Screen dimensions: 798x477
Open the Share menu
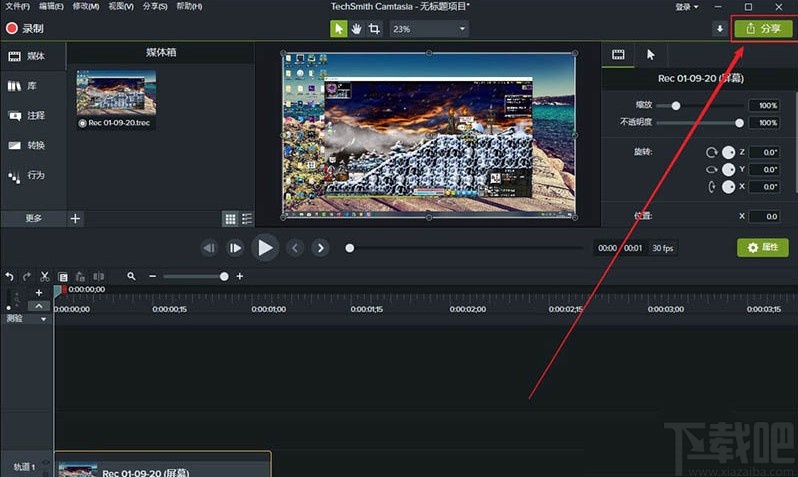click(155, 6)
